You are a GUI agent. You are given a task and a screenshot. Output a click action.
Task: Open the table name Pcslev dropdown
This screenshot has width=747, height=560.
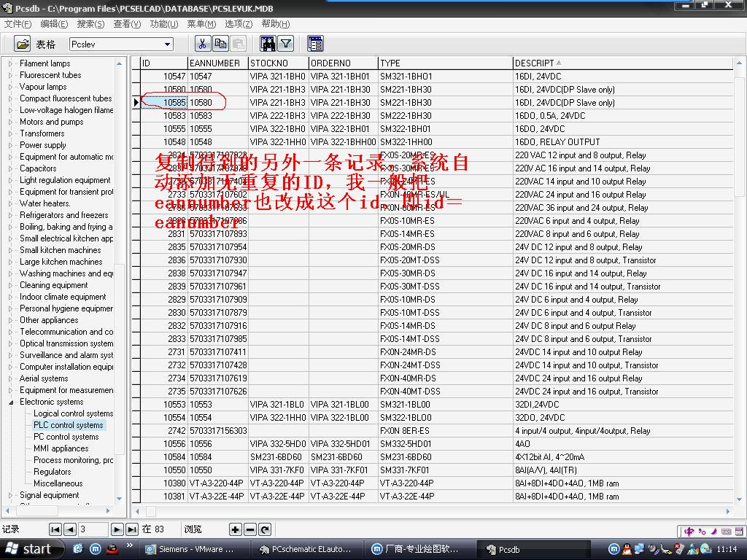tap(167, 44)
